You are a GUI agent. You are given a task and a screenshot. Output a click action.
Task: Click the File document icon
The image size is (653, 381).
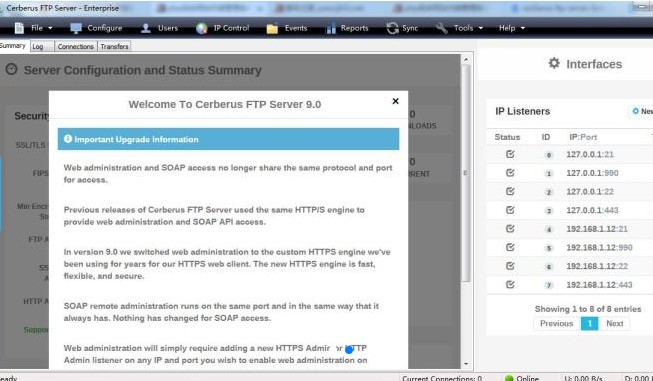click(x=19, y=28)
